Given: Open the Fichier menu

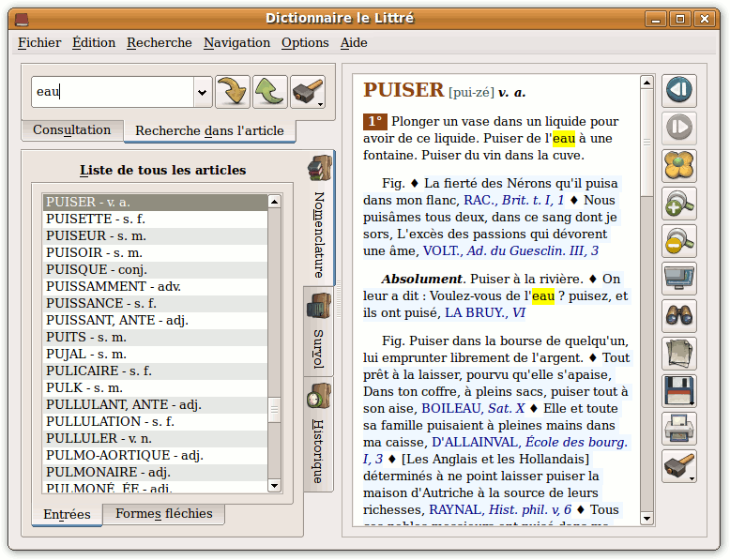Looking at the screenshot, I should (39, 43).
